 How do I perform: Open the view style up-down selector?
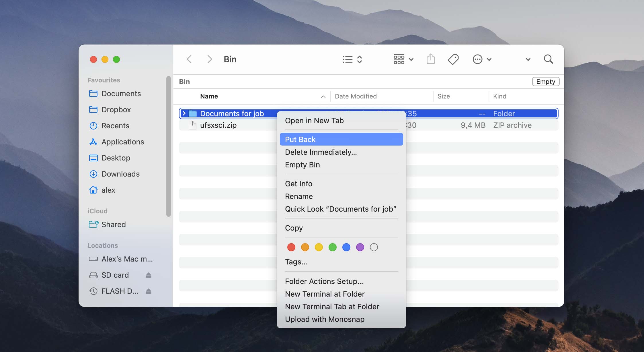click(359, 59)
